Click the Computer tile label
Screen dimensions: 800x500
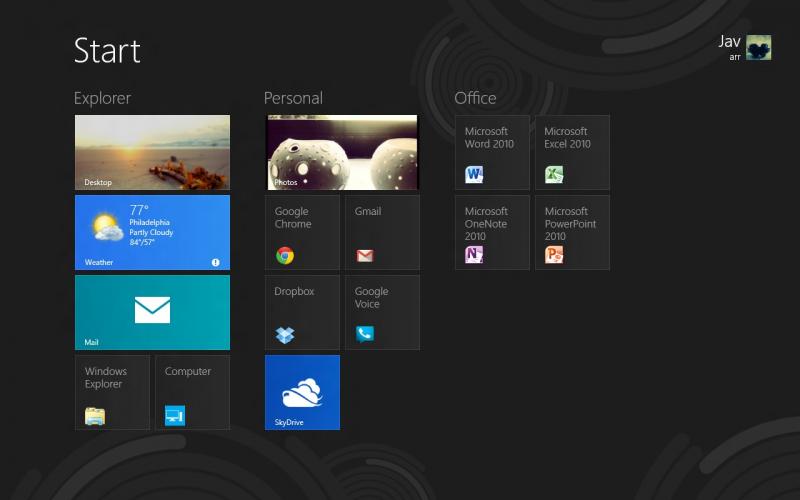[x=188, y=371]
